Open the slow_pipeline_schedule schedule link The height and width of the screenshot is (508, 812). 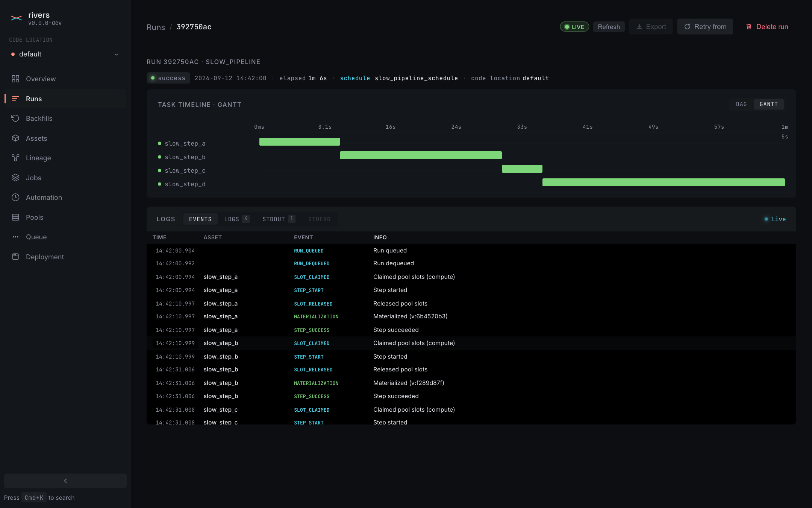(x=416, y=78)
